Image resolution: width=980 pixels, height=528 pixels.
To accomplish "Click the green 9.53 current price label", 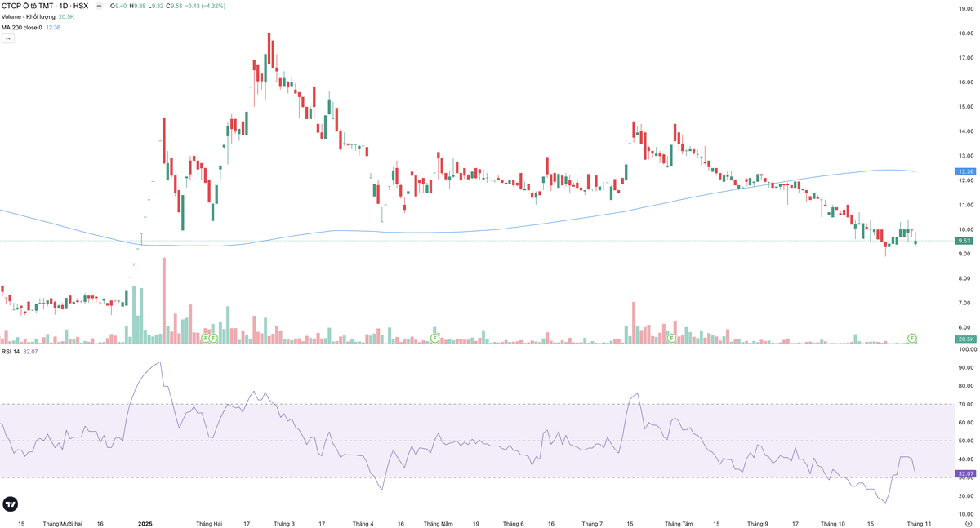I will click(x=965, y=241).
